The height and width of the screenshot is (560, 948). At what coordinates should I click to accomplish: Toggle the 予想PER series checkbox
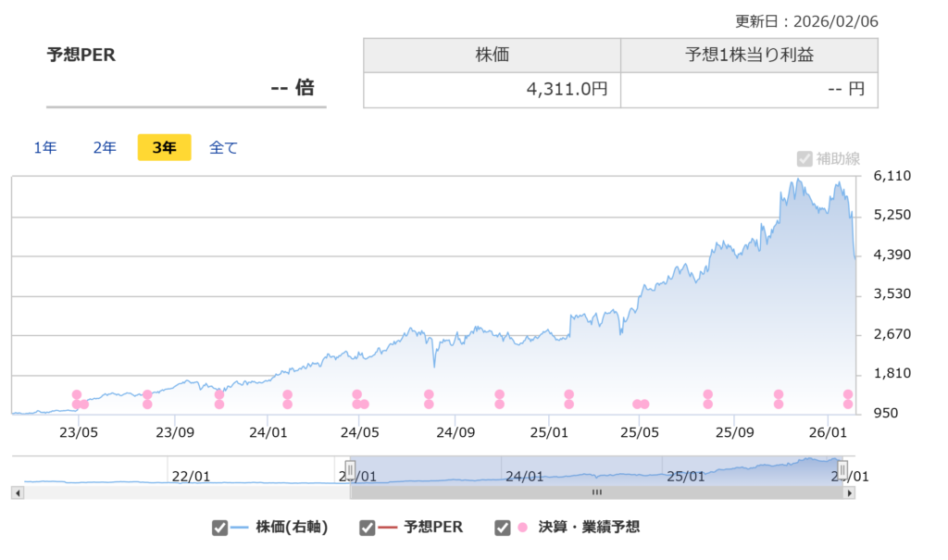pos(368,528)
